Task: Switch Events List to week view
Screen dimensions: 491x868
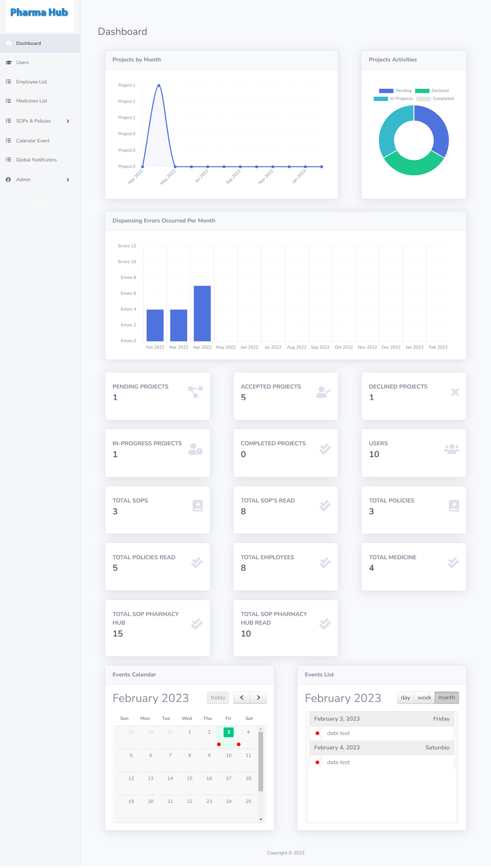Action: point(424,698)
